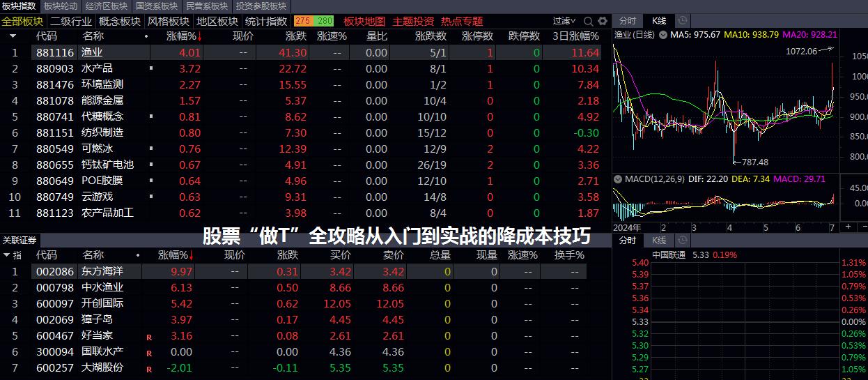The image size is (868, 380).
Task: Switch to the 板块轮动 tab
Action: 61,6
